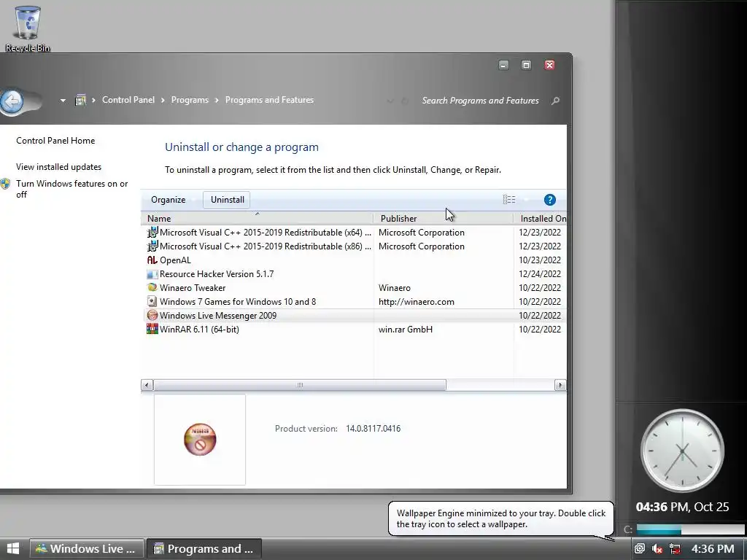Select Microsoft Visual C++ 2015-2019 Redistributable (x64) row

[x=354, y=233]
